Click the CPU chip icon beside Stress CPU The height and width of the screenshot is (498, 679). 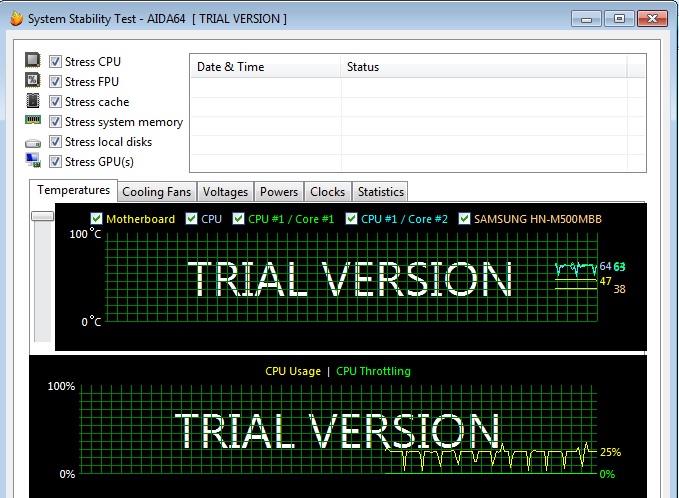click(x=33, y=62)
